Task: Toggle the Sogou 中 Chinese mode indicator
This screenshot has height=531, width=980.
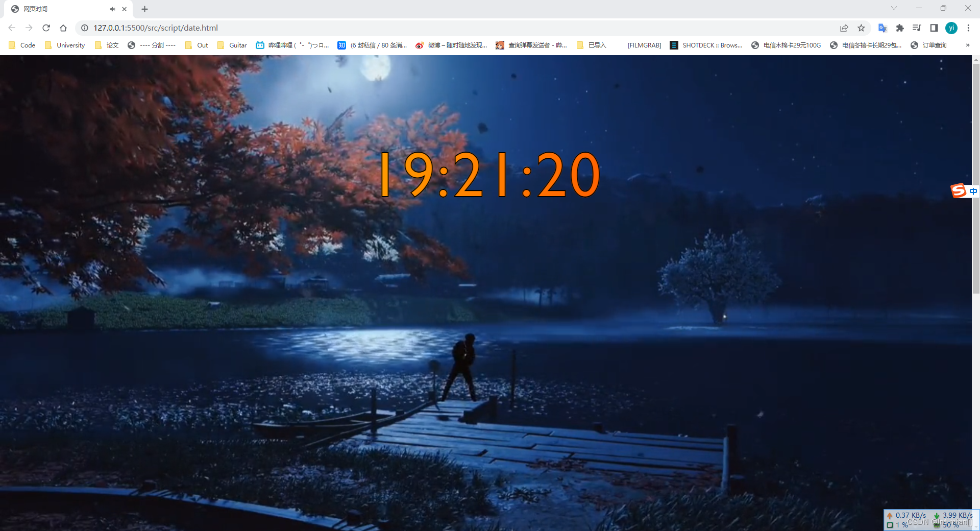Action: [973, 191]
